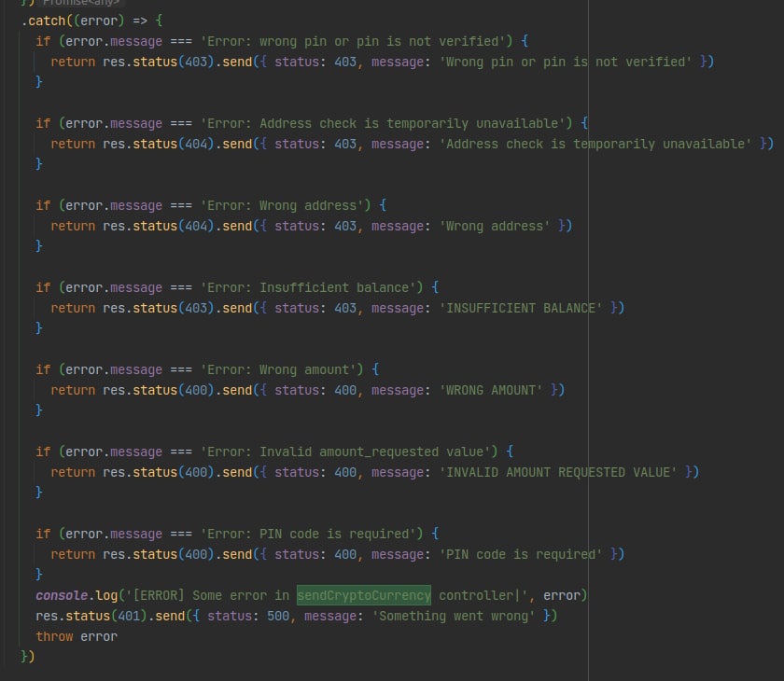Click the string 'Error: Wrong amount'
Image resolution: width=784 pixels, height=681 pixels.
click(278, 369)
